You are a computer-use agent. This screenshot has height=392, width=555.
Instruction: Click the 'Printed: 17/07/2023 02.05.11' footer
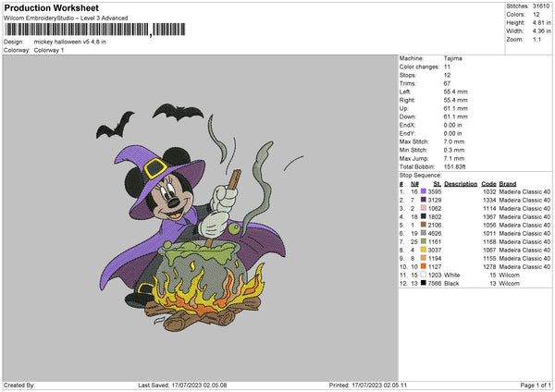click(x=368, y=385)
